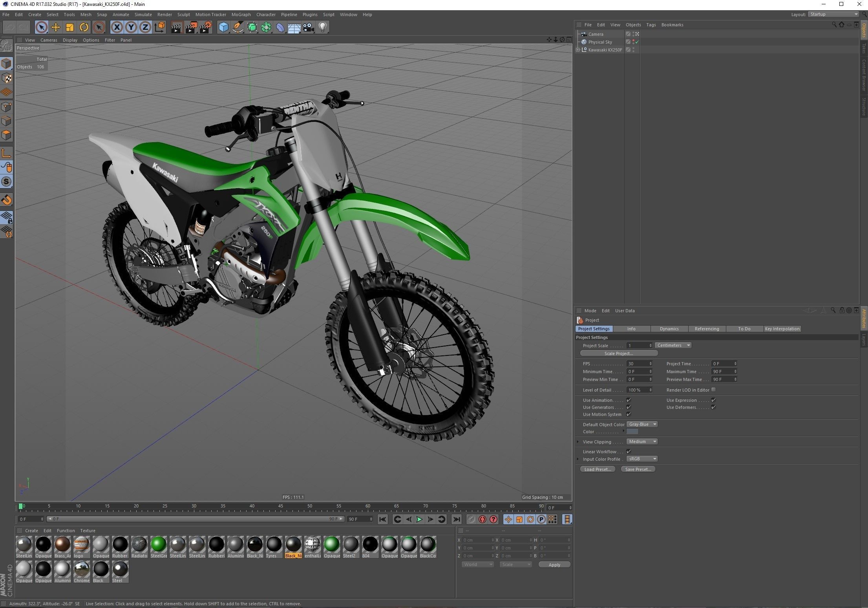Switch to the Dynamics tab
The image size is (868, 608).
(x=669, y=329)
